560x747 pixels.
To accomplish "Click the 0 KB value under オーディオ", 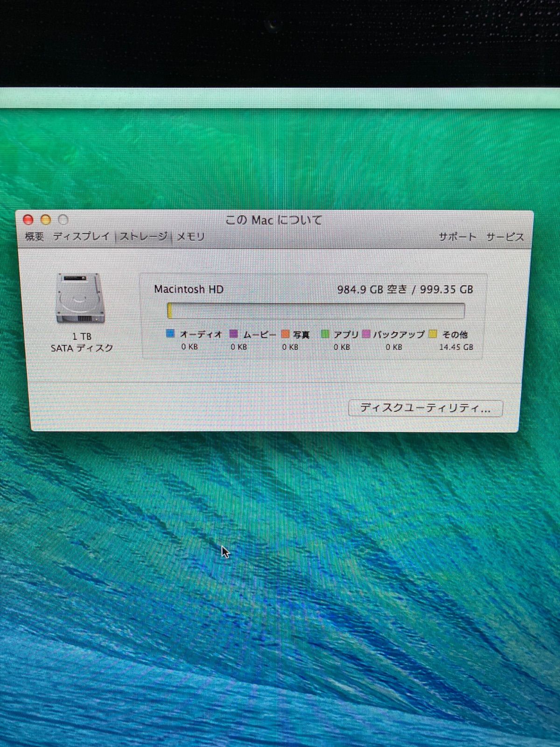I will click(189, 347).
